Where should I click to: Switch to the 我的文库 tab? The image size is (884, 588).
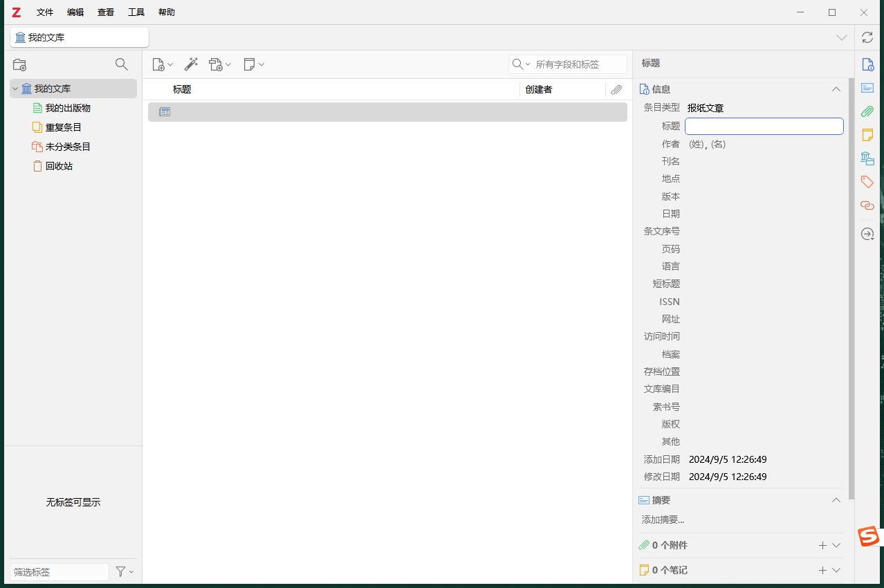coord(80,37)
